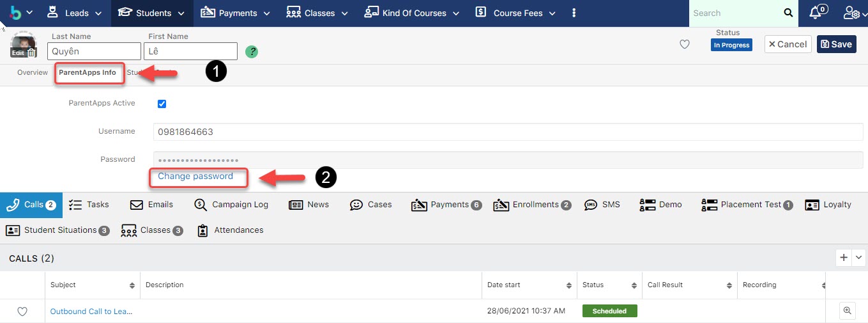Open the user settings gear icon

[x=851, y=13]
